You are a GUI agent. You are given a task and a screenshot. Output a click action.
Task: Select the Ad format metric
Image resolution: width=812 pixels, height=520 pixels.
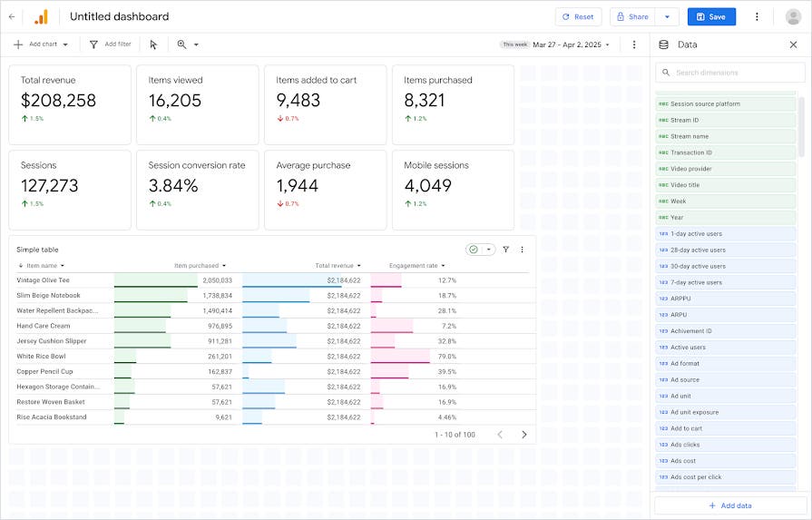[726, 364]
